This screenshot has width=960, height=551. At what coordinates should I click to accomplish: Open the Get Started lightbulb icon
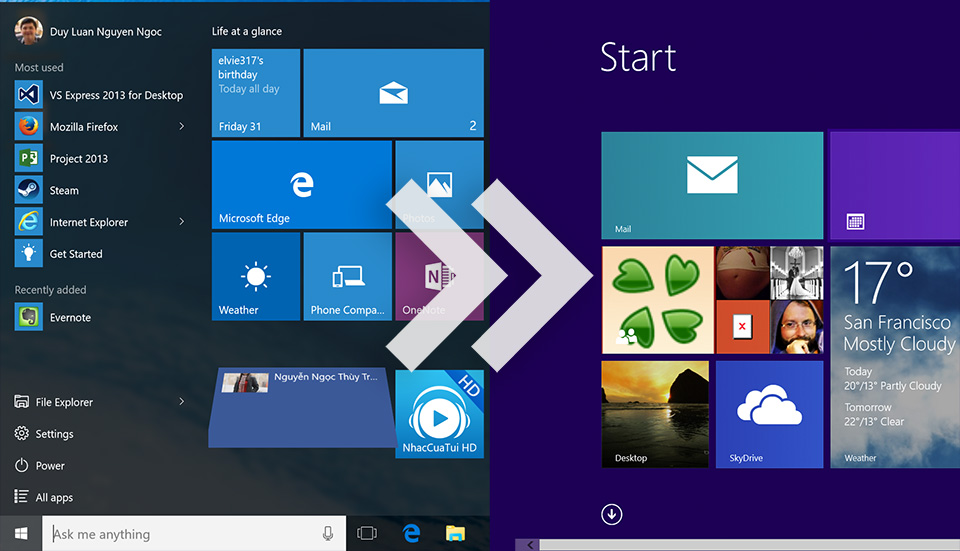(29, 253)
